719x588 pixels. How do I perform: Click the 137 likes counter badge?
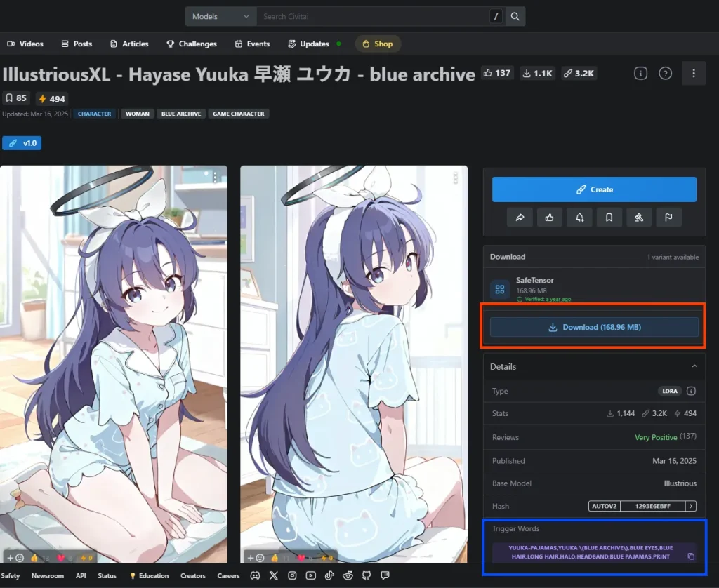497,73
